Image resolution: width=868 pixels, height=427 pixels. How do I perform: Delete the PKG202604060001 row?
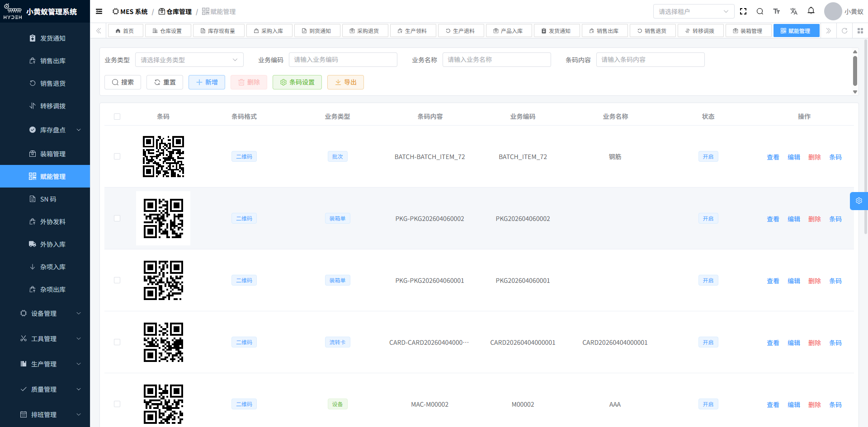pos(814,281)
